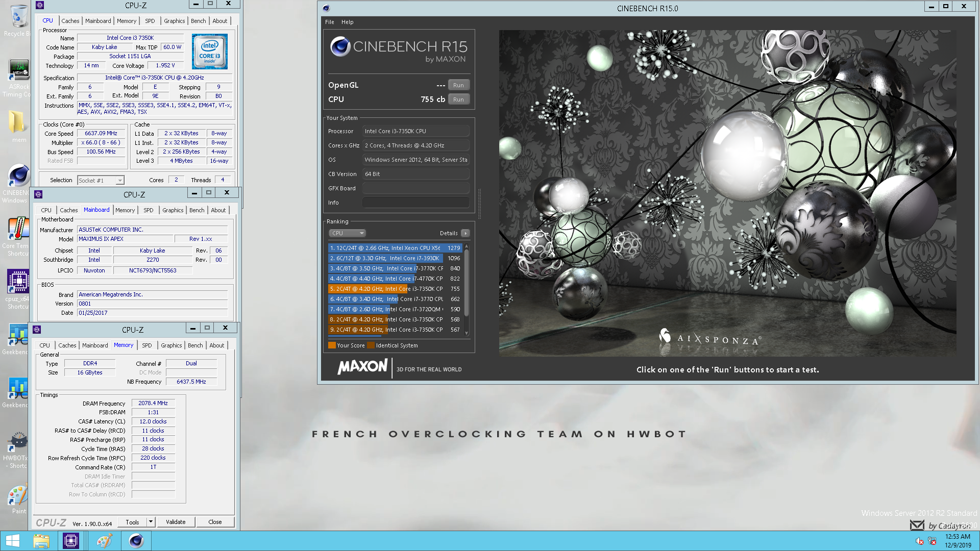Click the Intel Core i3 logo in CPU-Z
The height and width of the screenshot is (551, 980).
tap(210, 52)
